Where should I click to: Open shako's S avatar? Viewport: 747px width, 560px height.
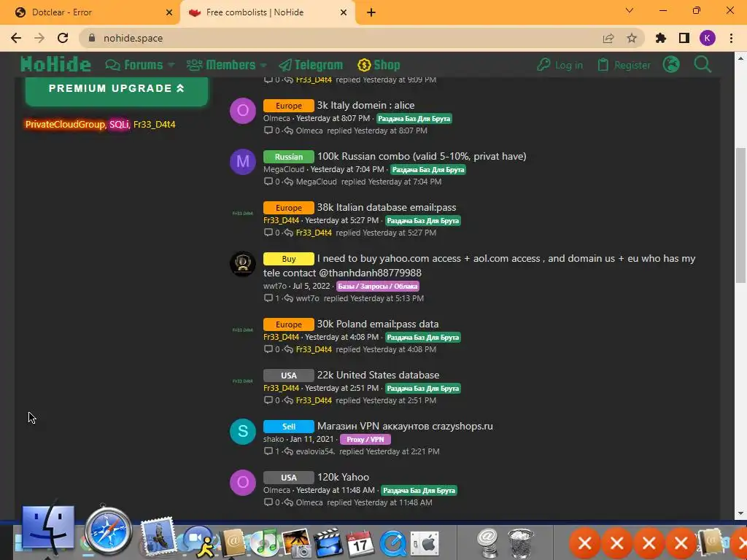click(x=243, y=432)
